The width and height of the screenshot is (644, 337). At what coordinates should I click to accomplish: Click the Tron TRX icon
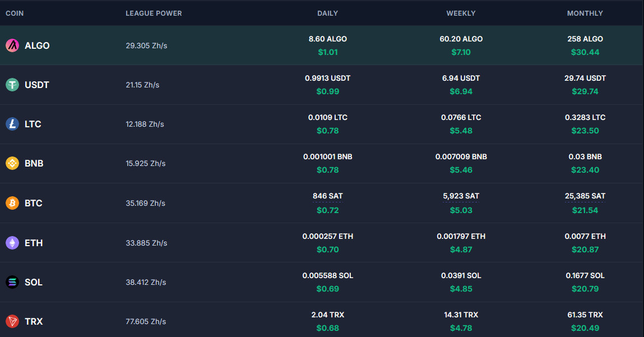click(x=12, y=321)
